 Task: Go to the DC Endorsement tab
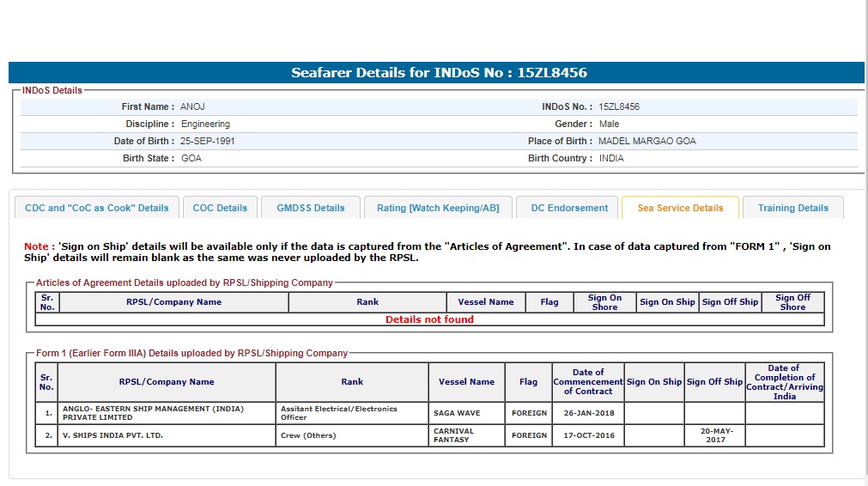point(569,208)
